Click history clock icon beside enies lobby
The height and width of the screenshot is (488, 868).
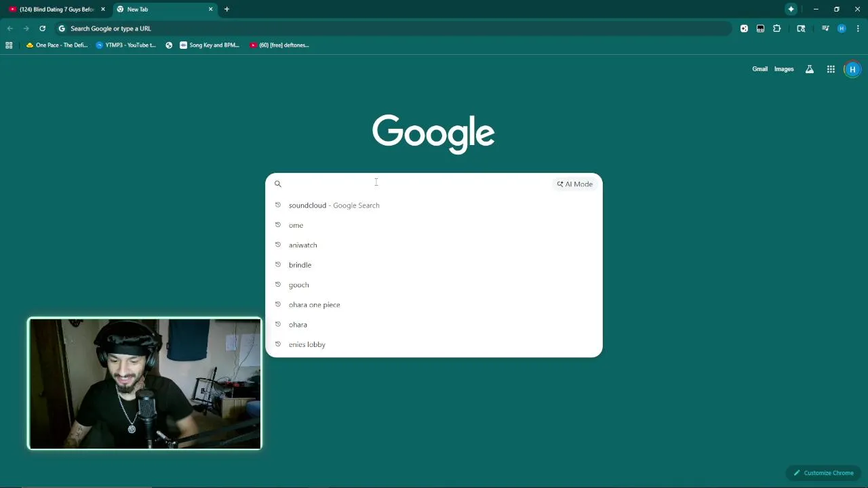click(x=277, y=344)
